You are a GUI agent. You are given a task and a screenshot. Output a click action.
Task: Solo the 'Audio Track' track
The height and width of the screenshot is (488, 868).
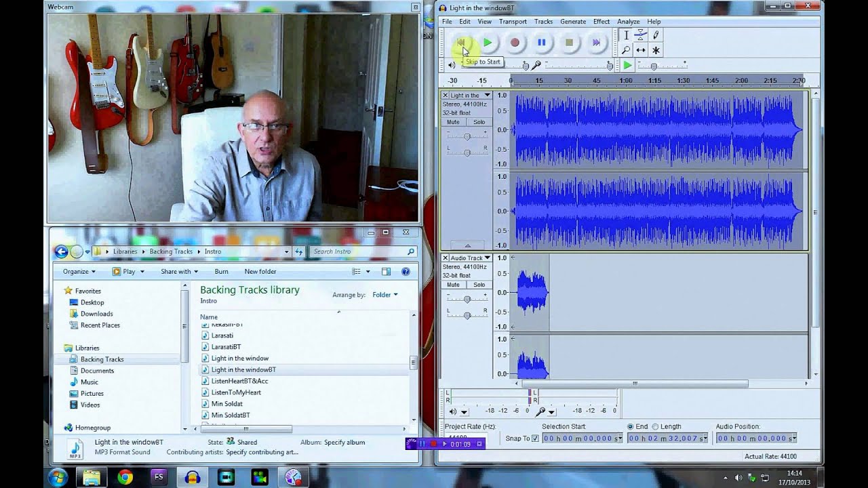(x=479, y=285)
